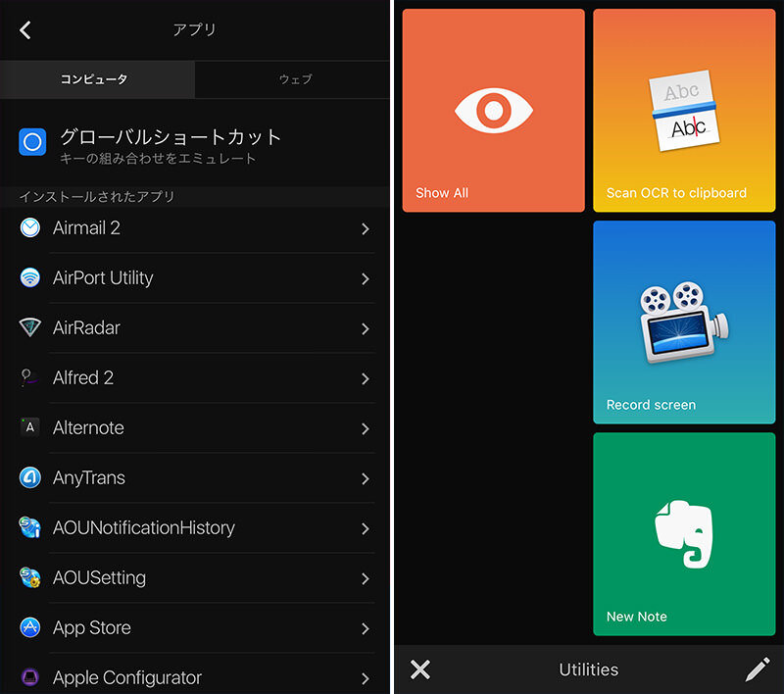784x694 pixels.
Task: Open the Apple Configurator row
Action: click(195, 674)
